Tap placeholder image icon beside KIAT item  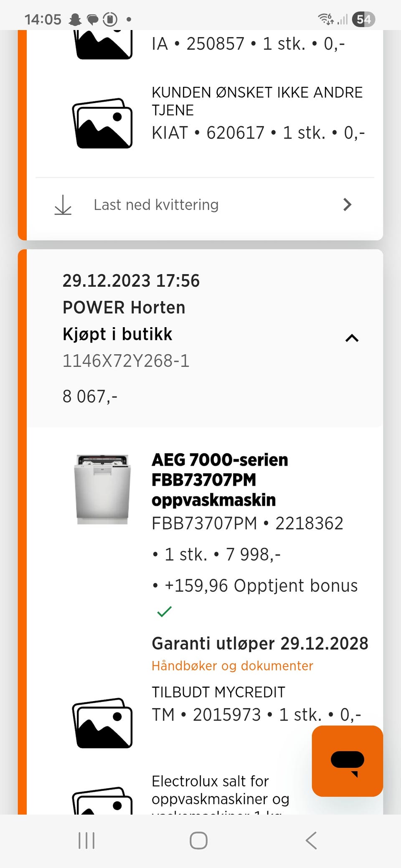pos(102,124)
